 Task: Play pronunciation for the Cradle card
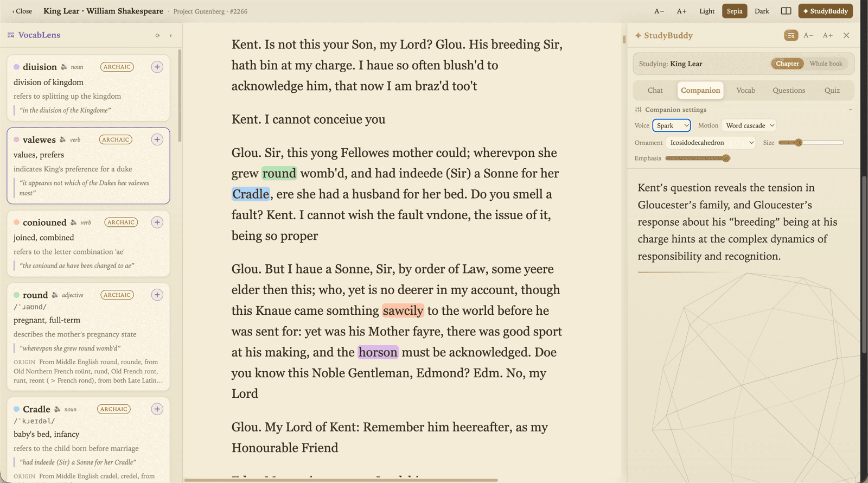coord(58,409)
